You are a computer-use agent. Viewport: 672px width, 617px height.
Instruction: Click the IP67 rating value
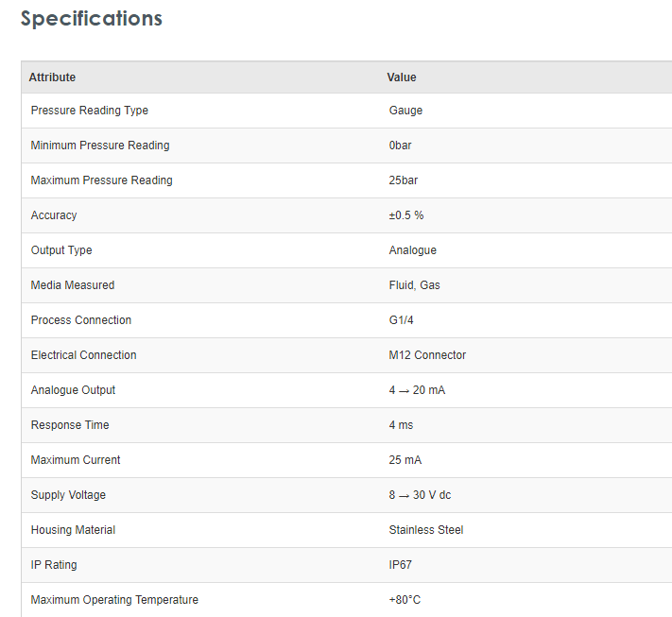401,565
